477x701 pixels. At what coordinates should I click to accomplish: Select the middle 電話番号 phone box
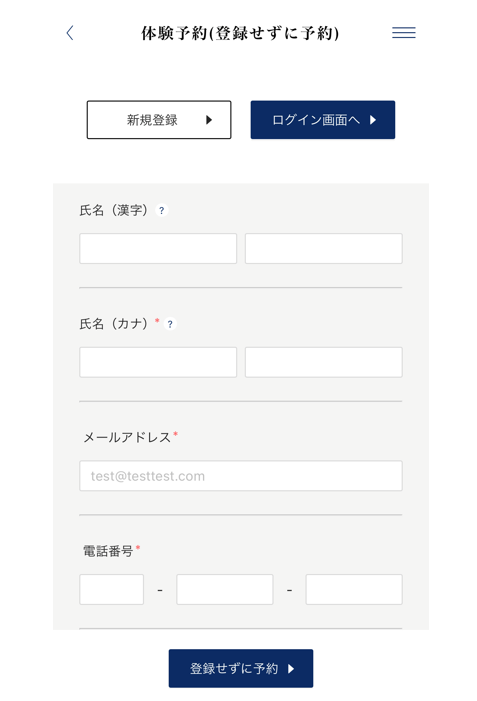click(x=225, y=590)
